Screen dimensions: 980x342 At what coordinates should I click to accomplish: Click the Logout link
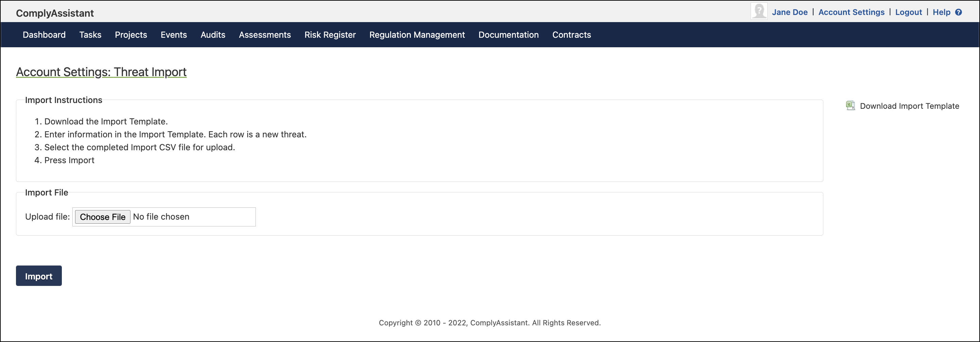coord(908,12)
